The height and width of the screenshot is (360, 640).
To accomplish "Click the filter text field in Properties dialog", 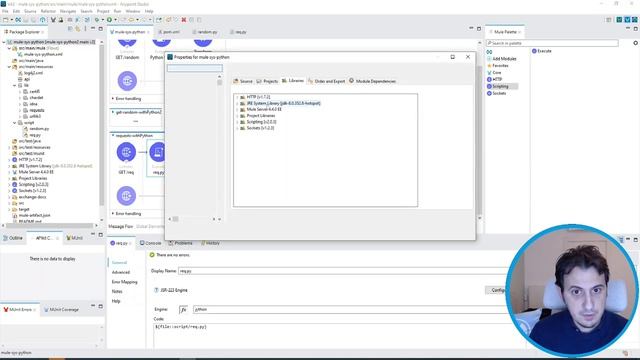I will 195,68.
